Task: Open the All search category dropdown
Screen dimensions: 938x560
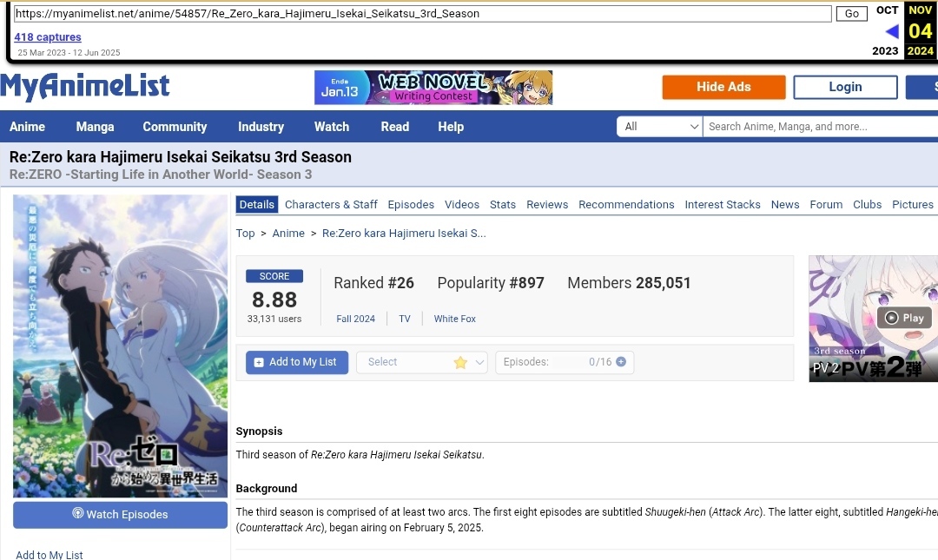Action: click(x=660, y=127)
